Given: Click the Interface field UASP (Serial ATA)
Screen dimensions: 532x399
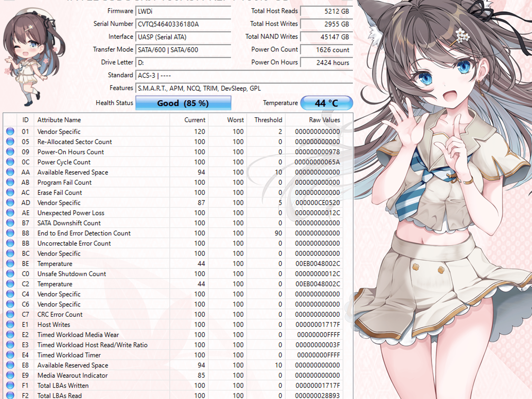Looking at the screenshot, I should (183, 37).
